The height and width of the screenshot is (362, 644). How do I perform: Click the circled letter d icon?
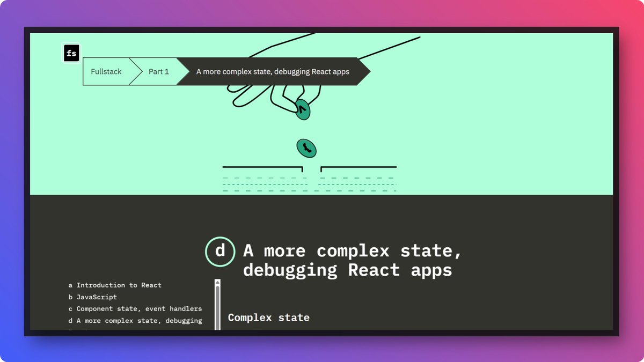(220, 252)
